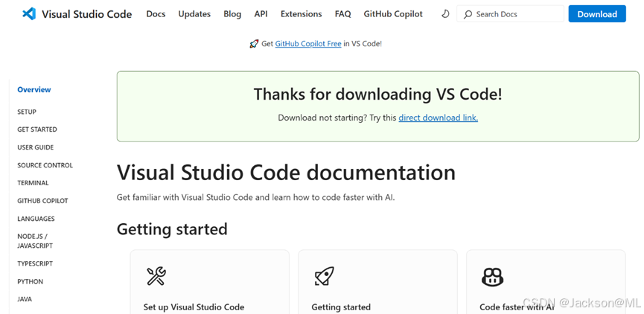Image resolution: width=644 pixels, height=314 pixels.
Task: Expand the NODE.JS / JAVASCRIPT sidebar section
Action: click(x=35, y=241)
